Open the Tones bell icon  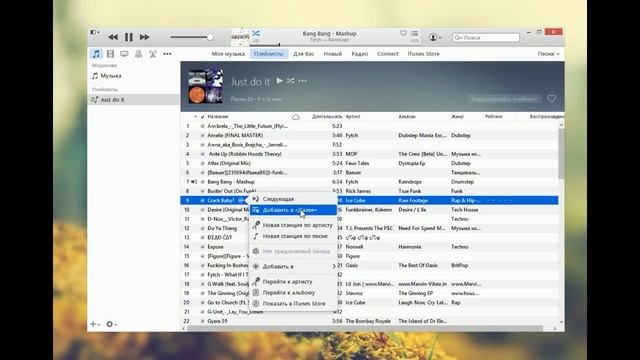pyautogui.click(x=138, y=54)
